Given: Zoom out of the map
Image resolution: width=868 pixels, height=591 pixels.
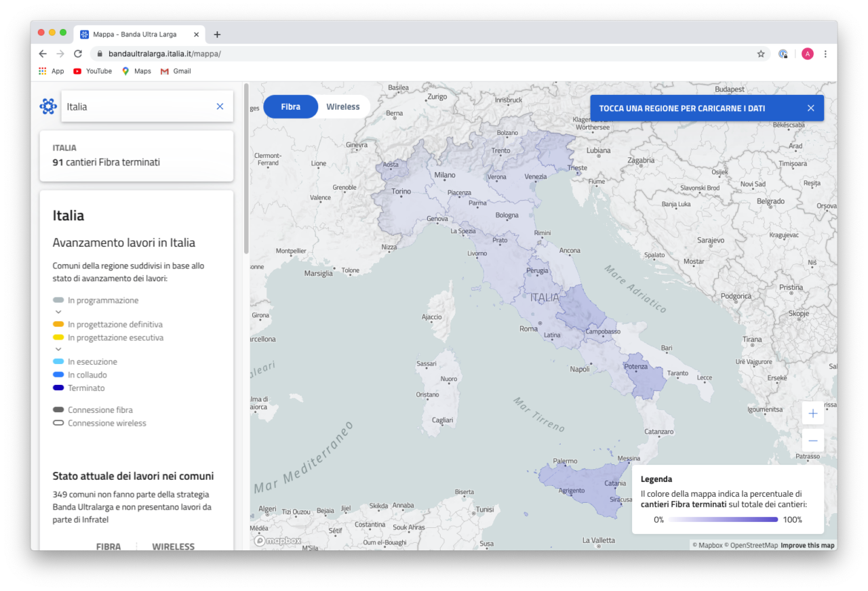Looking at the screenshot, I should pos(812,441).
